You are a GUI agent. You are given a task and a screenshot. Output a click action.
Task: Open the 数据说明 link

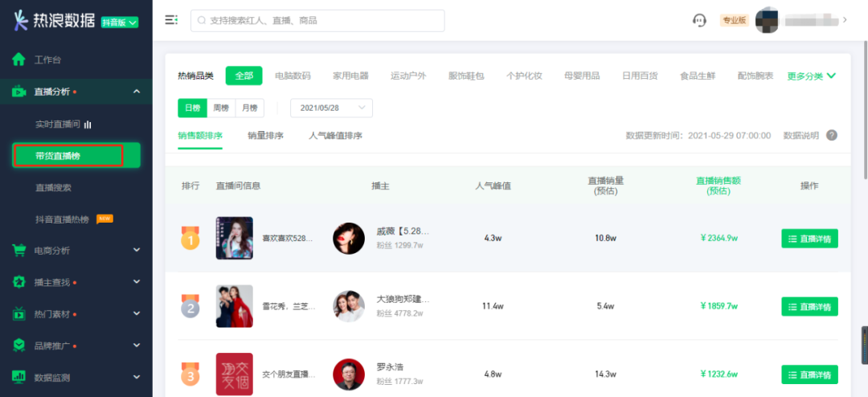point(801,136)
